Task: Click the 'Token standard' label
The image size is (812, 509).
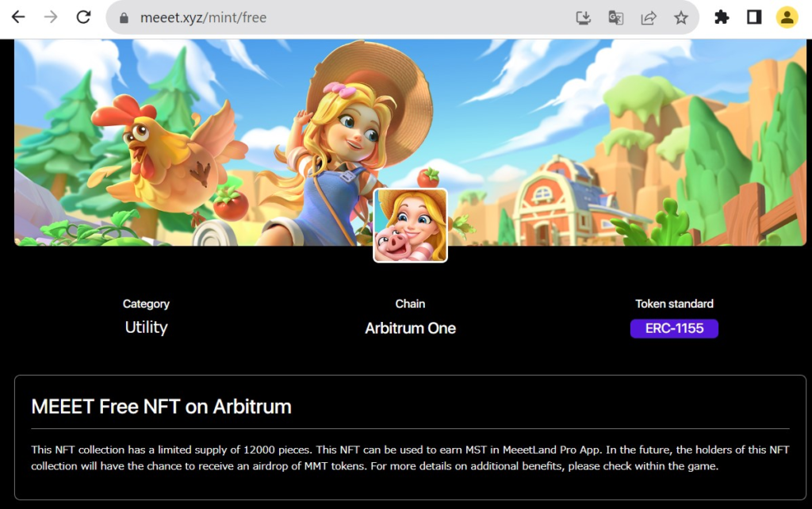Action: pos(674,304)
